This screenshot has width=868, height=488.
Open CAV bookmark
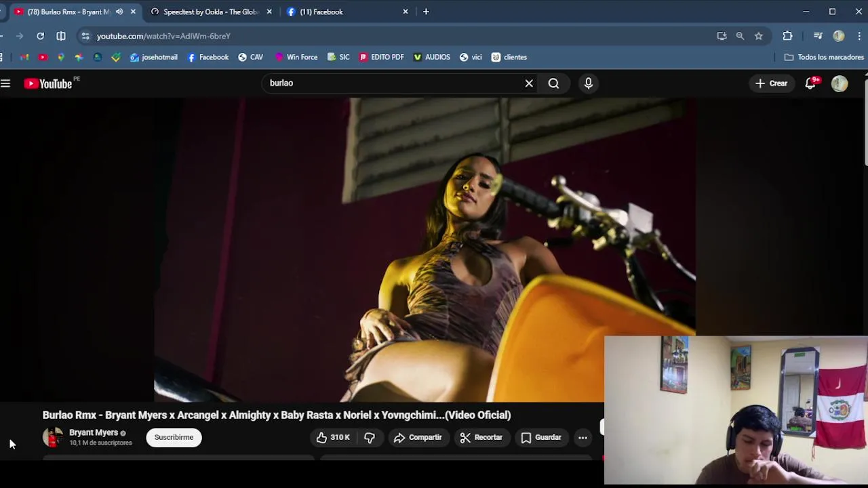click(250, 57)
